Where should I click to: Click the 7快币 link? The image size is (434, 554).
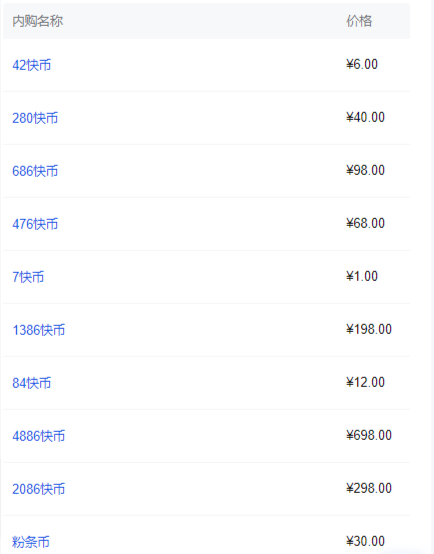[28, 277]
